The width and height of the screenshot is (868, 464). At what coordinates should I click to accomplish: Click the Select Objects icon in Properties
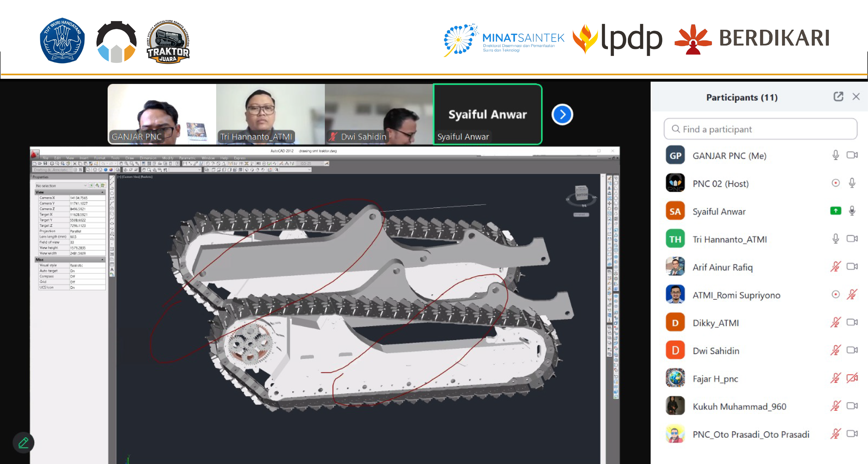[97, 186]
